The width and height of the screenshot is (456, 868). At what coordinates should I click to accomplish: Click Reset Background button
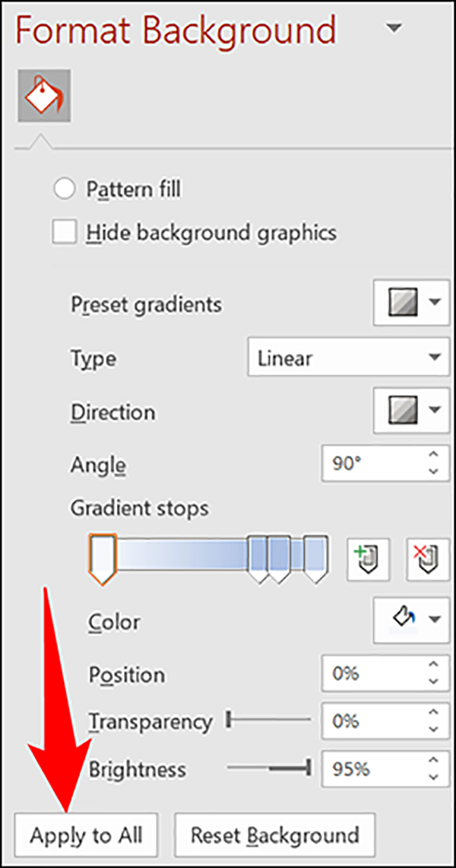(274, 835)
